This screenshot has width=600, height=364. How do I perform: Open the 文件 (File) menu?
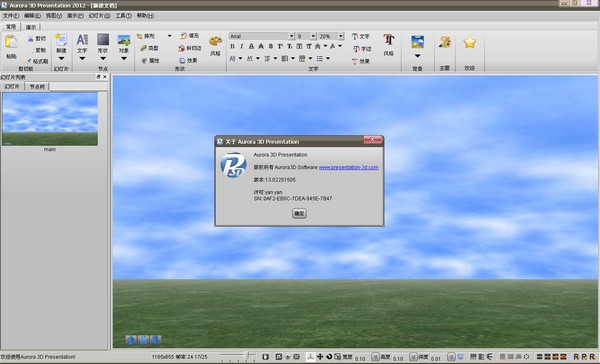click(x=11, y=16)
